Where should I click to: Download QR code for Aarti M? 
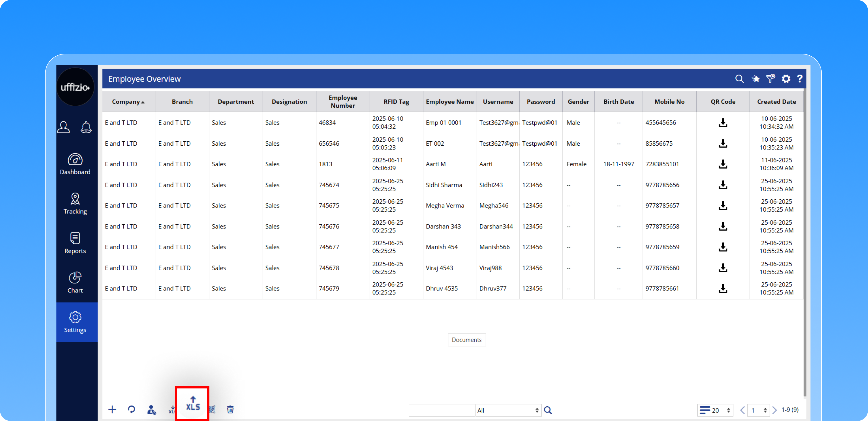pos(723,164)
